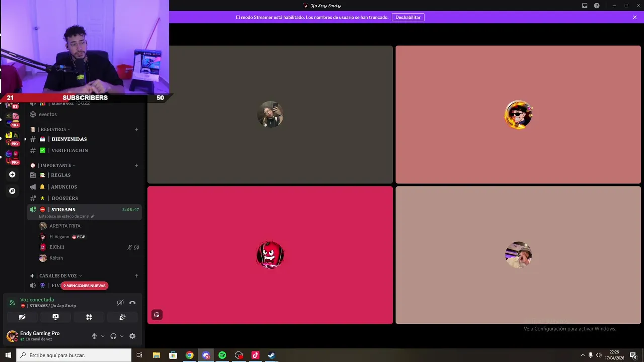Open volume control in system tray
The image size is (644, 362).
(599, 355)
